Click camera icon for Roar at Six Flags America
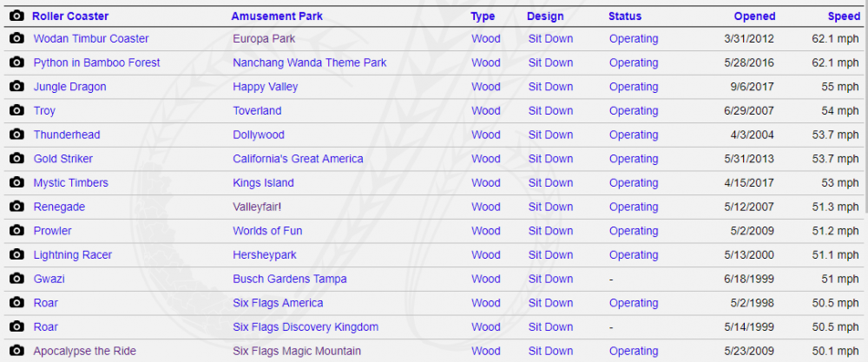This screenshot has width=868, height=362. (x=16, y=302)
